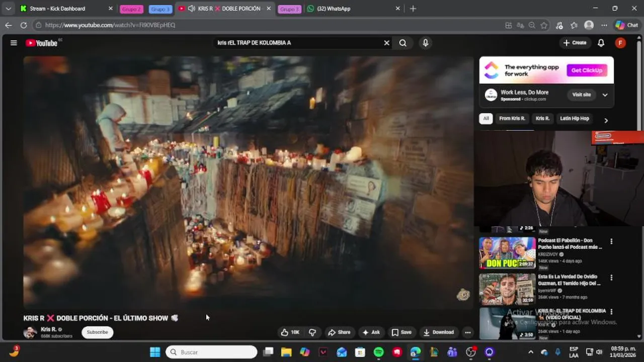Click the browser address bar URL
Image resolution: width=644 pixels, height=362 pixels.
click(x=110, y=25)
